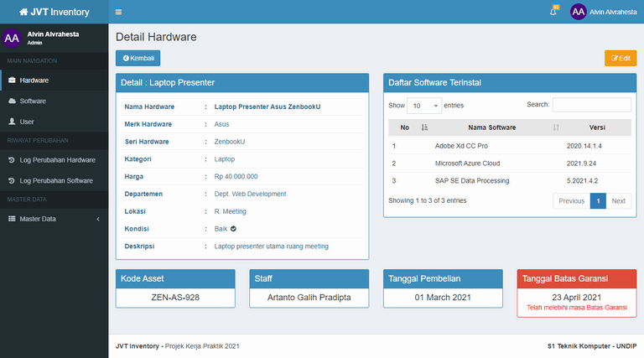644x358 pixels.
Task: Click the asset code ZEN-AS-928
Action: click(175, 298)
